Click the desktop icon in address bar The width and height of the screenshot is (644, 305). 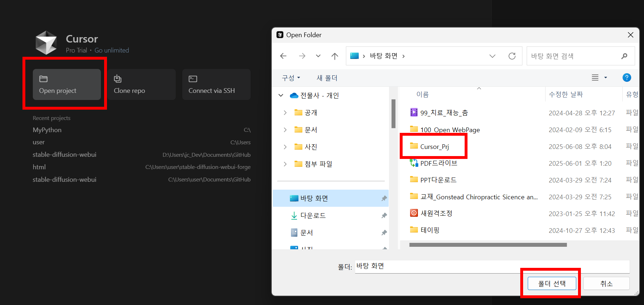(x=354, y=56)
